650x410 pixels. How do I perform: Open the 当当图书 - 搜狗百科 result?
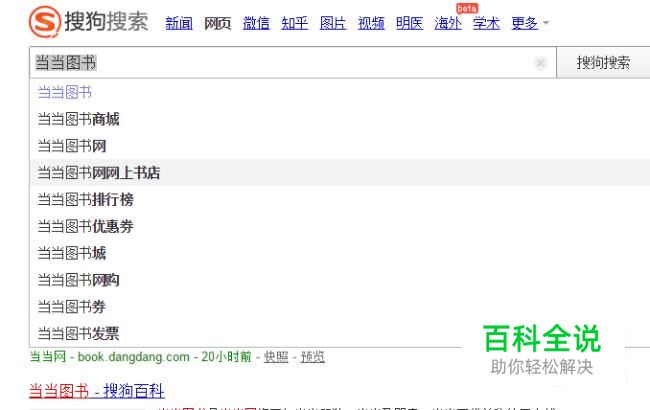click(x=97, y=391)
